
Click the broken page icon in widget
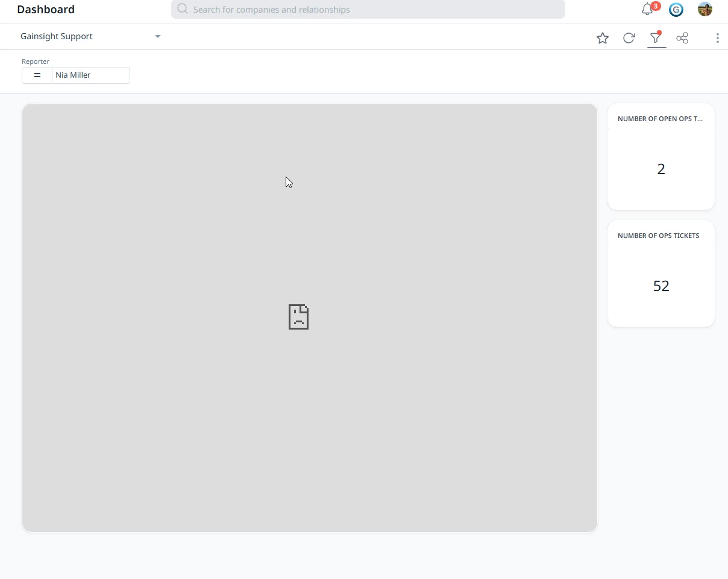click(298, 317)
